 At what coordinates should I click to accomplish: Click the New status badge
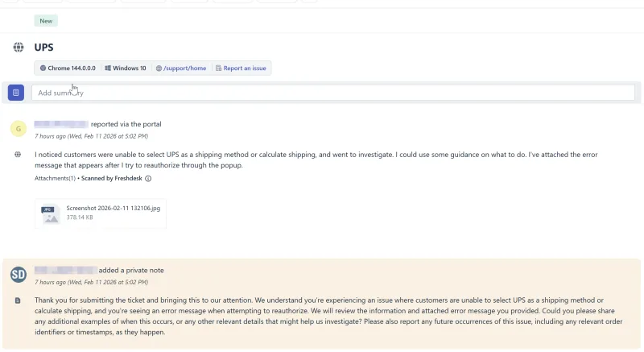[46, 21]
